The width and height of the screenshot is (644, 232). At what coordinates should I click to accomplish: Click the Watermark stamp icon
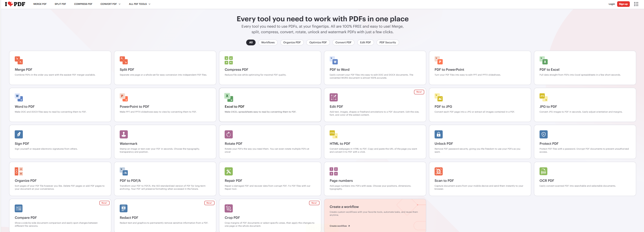(124, 134)
